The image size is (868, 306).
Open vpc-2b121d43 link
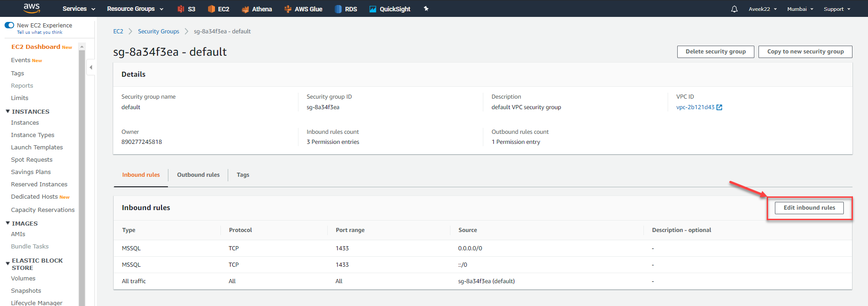click(695, 107)
